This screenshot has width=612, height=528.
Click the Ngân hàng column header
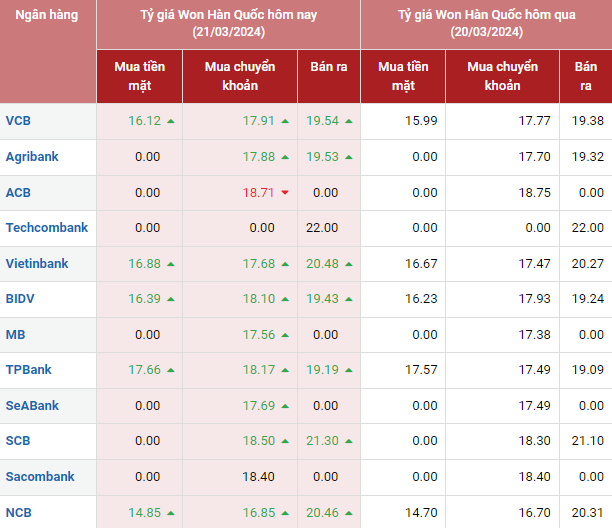click(x=48, y=17)
